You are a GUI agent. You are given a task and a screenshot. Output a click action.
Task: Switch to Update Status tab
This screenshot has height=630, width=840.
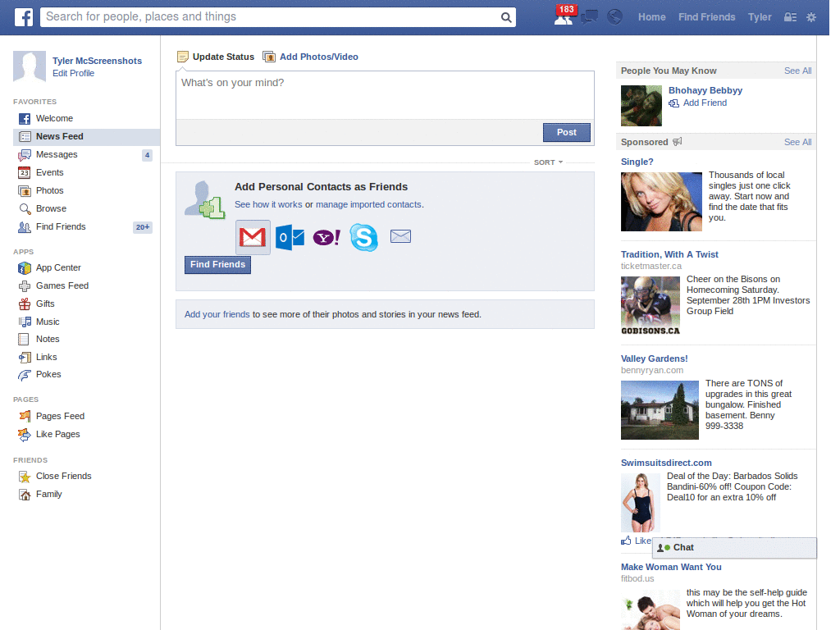[x=216, y=57]
